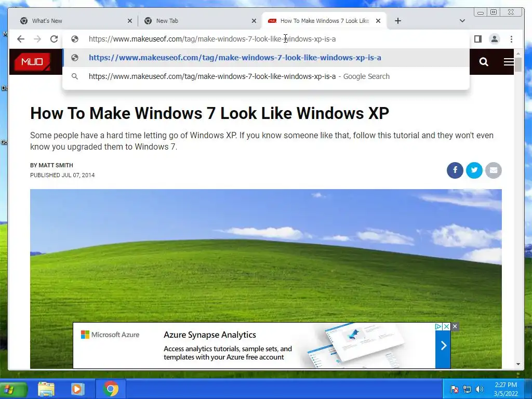
Task: Launch Windows Media Player from taskbar
Action: [77, 389]
